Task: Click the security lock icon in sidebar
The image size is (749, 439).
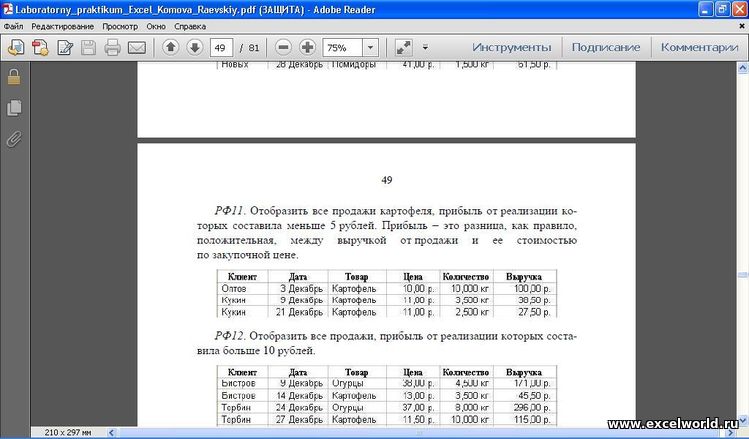Action: click(x=14, y=76)
